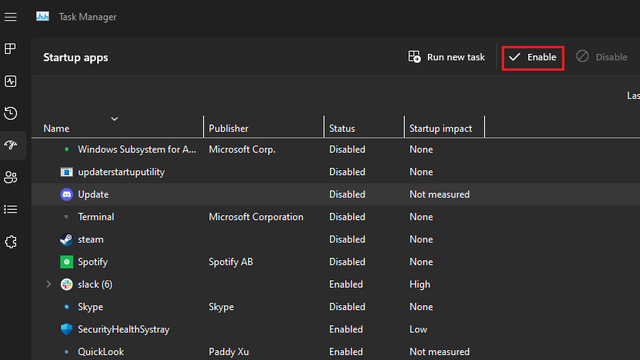Viewport: 640px width, 360px height.
Task: Click Spotify's Disabled status cell
Action: 347,262
